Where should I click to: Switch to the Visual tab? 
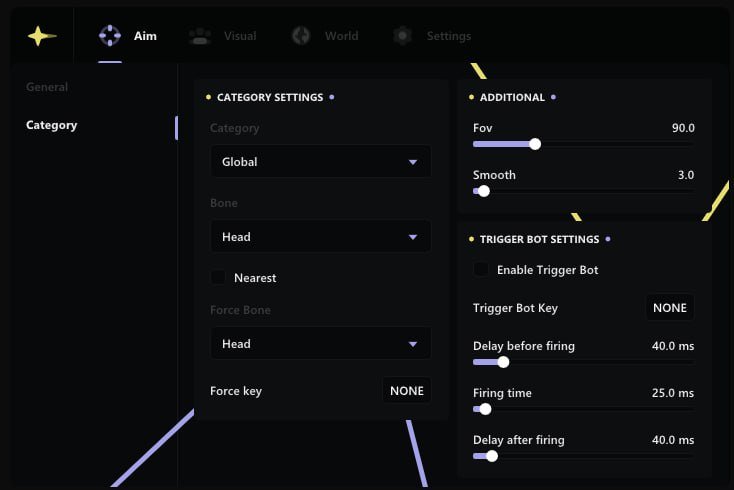[x=240, y=36]
